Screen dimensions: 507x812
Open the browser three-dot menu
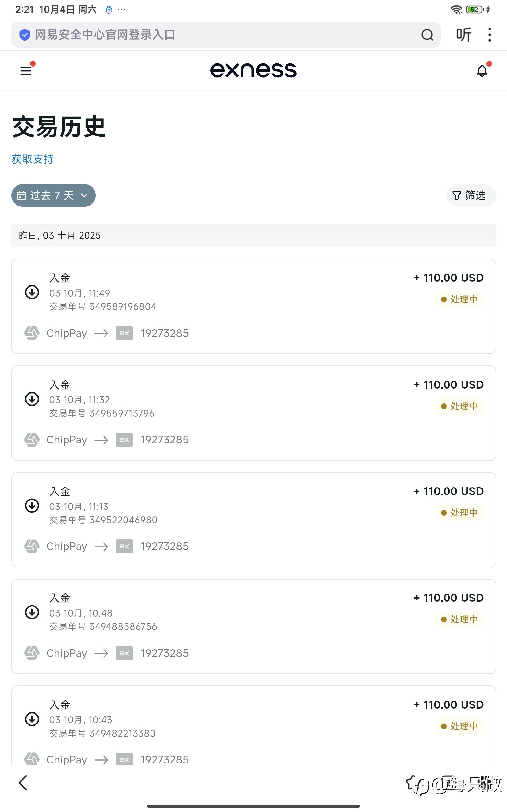[x=489, y=35]
